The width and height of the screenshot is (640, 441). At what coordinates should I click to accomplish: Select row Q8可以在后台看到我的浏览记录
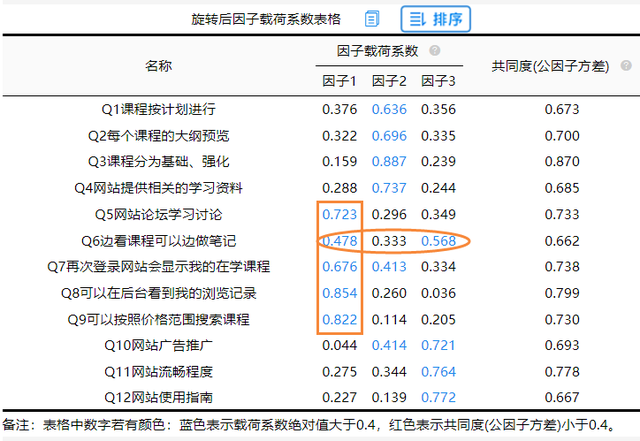321,293
